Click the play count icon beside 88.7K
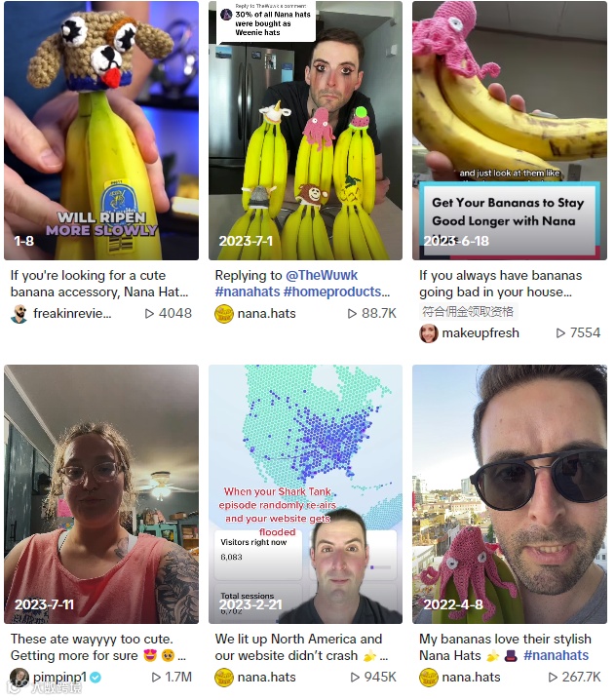Image resolution: width=615 pixels, height=700 pixels. click(x=352, y=314)
